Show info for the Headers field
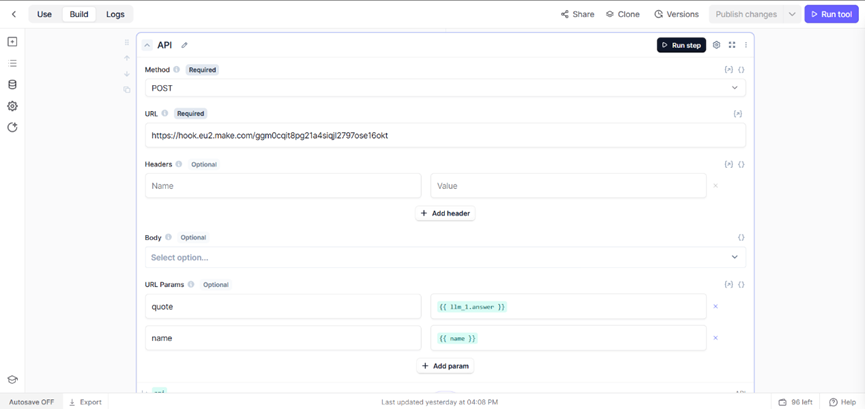 tap(179, 164)
